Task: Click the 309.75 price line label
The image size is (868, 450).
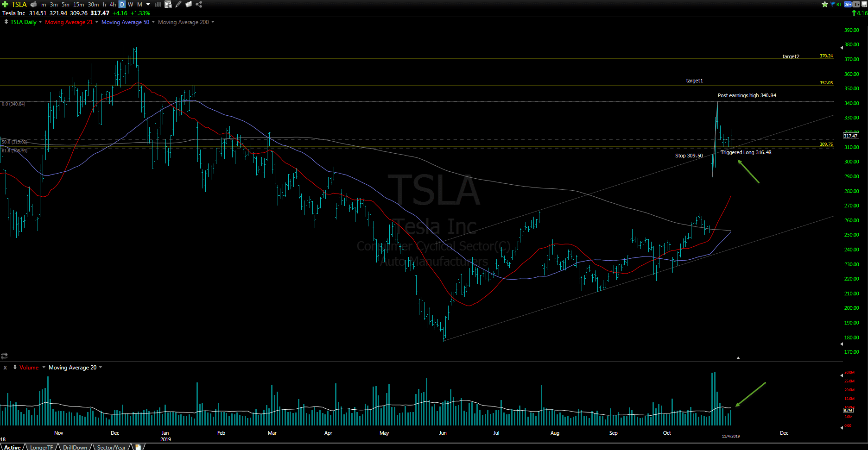Action: [x=826, y=144]
